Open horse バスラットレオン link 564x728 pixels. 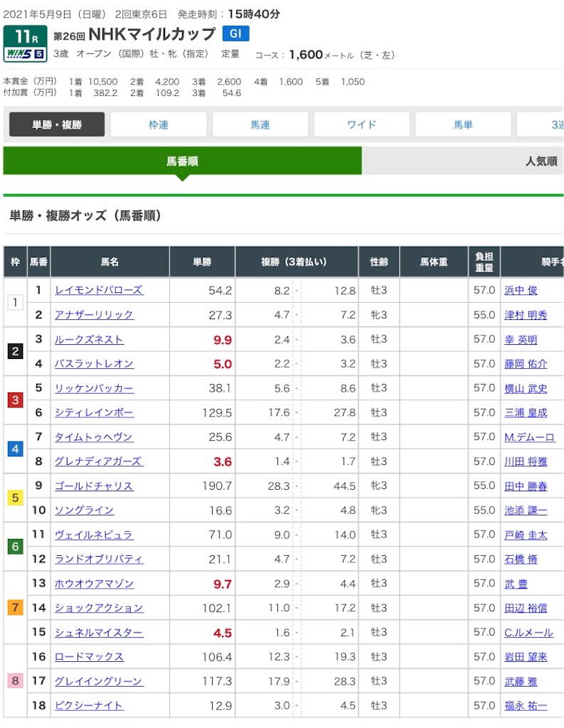(x=95, y=363)
